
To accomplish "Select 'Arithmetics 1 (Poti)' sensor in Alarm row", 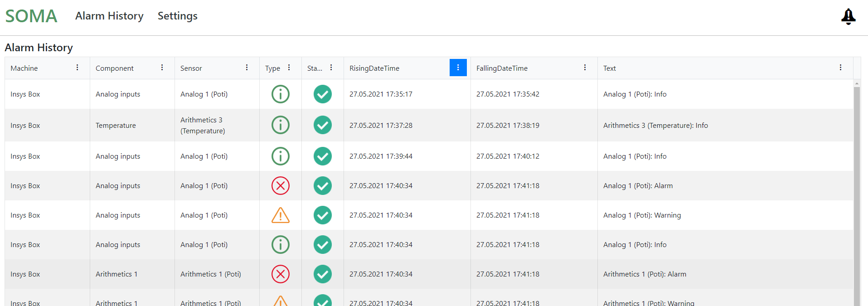I will [x=211, y=274].
